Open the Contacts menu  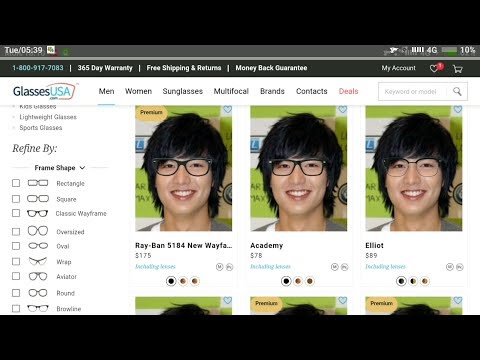312,91
